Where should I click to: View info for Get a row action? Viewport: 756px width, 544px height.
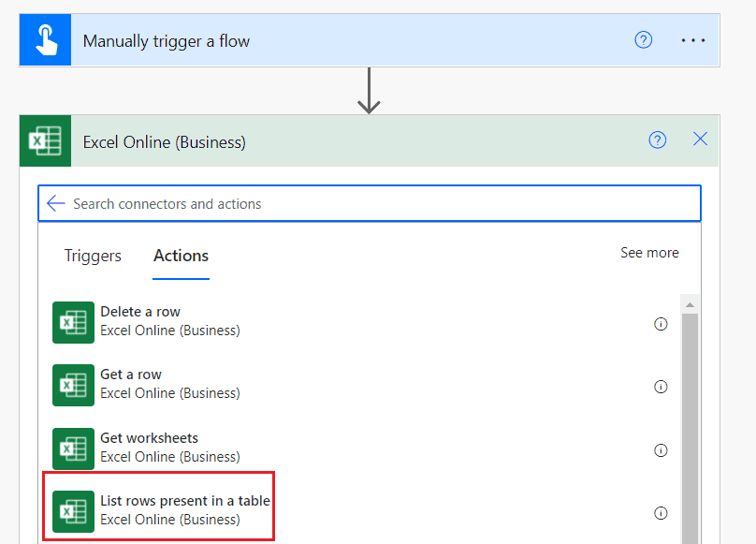point(661,387)
